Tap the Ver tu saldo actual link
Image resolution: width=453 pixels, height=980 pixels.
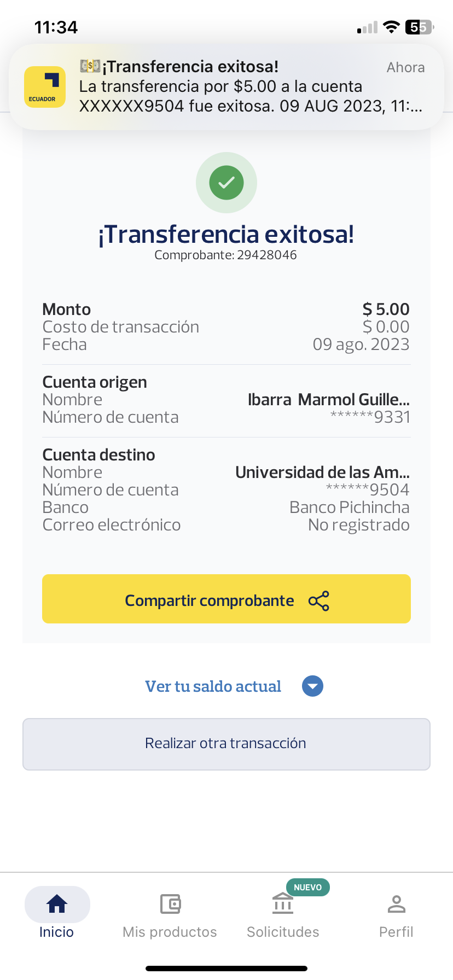click(x=213, y=686)
